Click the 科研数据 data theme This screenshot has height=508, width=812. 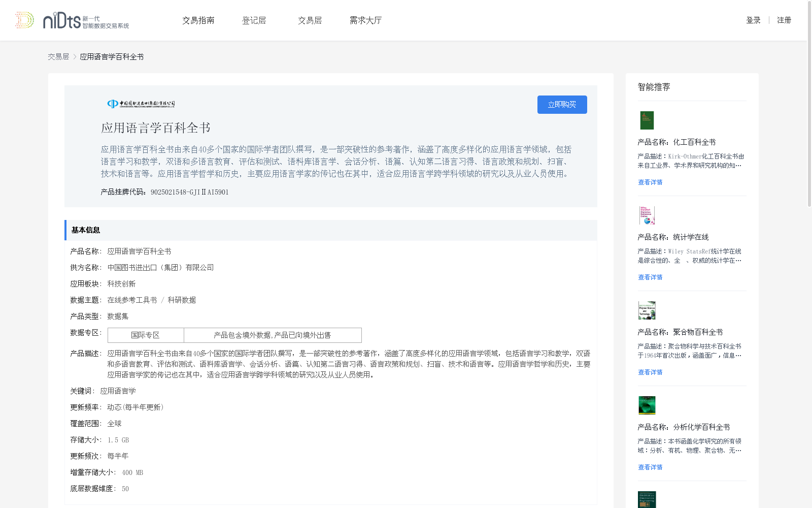pos(182,300)
